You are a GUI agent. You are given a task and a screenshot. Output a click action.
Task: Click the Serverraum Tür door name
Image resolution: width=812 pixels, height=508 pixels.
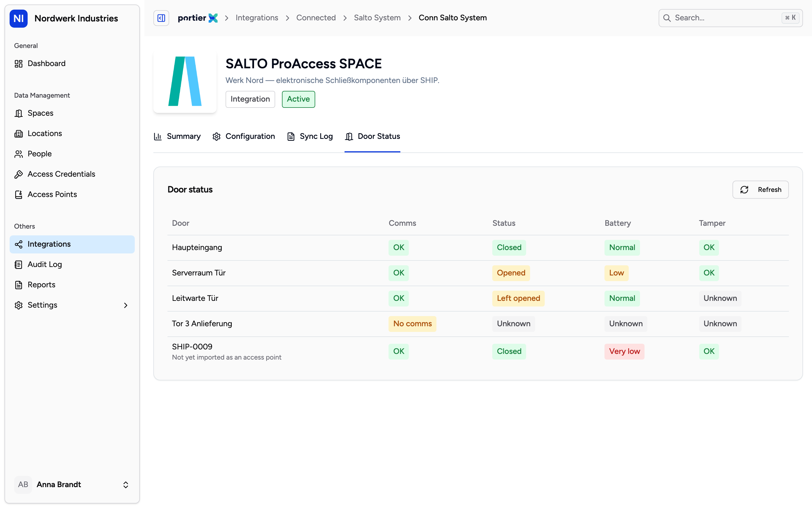pyautogui.click(x=199, y=273)
